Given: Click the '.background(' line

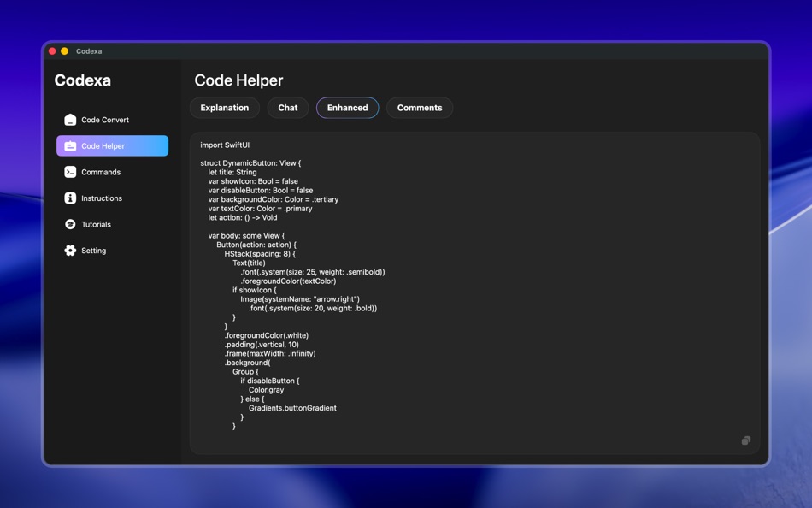Looking at the screenshot, I should [247, 363].
